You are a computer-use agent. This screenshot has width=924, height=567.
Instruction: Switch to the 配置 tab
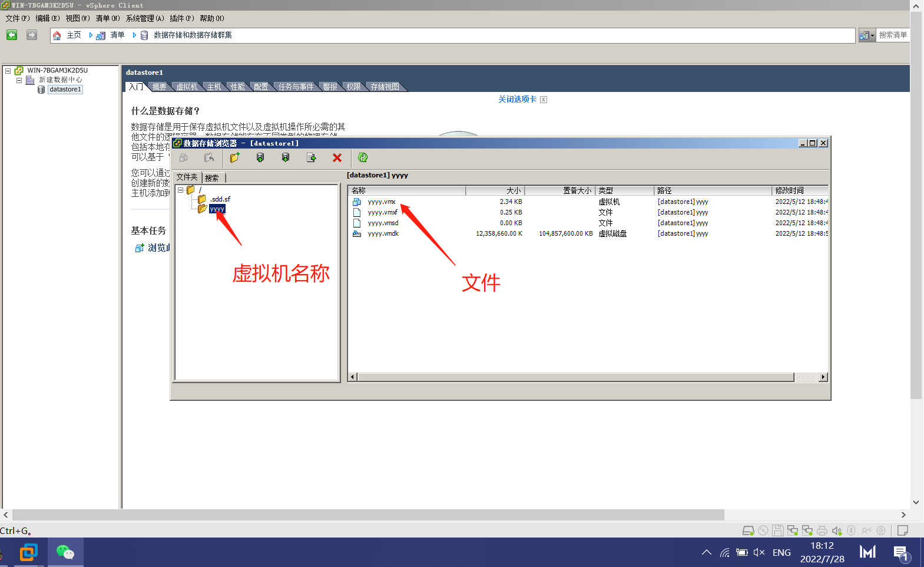[x=261, y=87]
